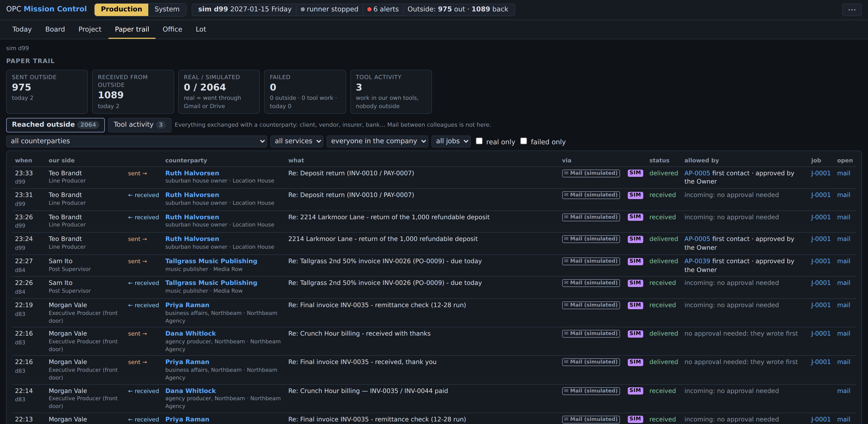The image size is (868, 424).
Task: Click Mail (simulated) badge in 23:33 row
Action: click(591, 173)
